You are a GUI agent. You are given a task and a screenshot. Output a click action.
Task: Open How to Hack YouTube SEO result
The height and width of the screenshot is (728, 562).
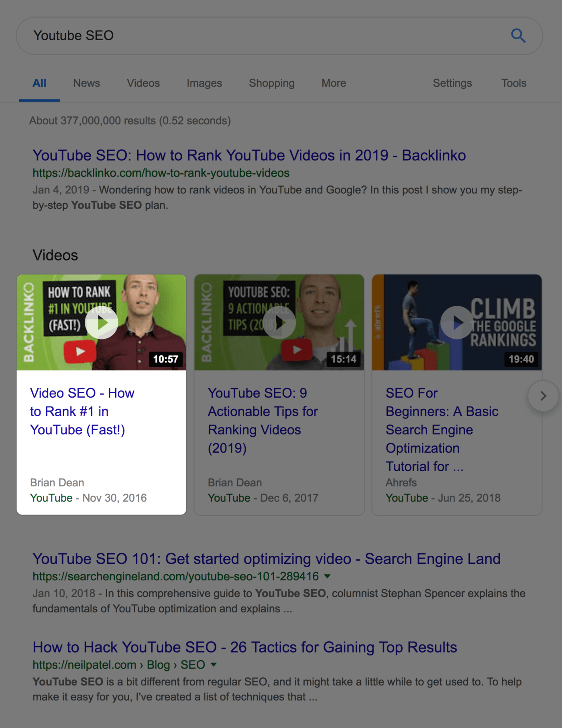point(245,647)
